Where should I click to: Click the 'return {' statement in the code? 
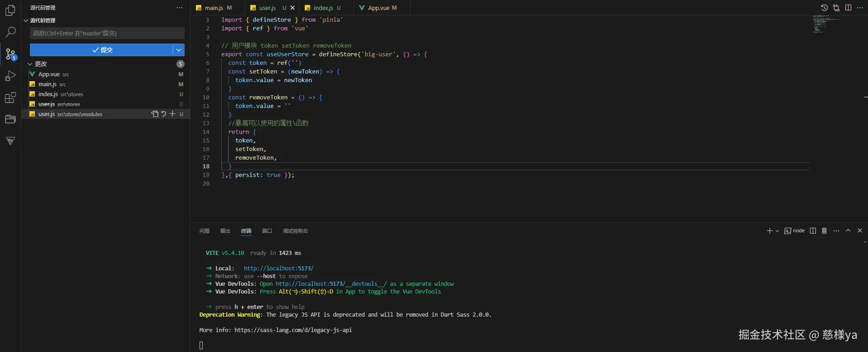pyautogui.click(x=242, y=132)
